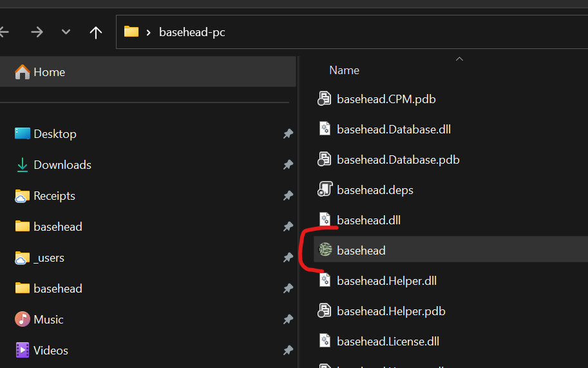Click the sort direction arrow above Name
The width and height of the screenshot is (588, 368).
pos(459,59)
